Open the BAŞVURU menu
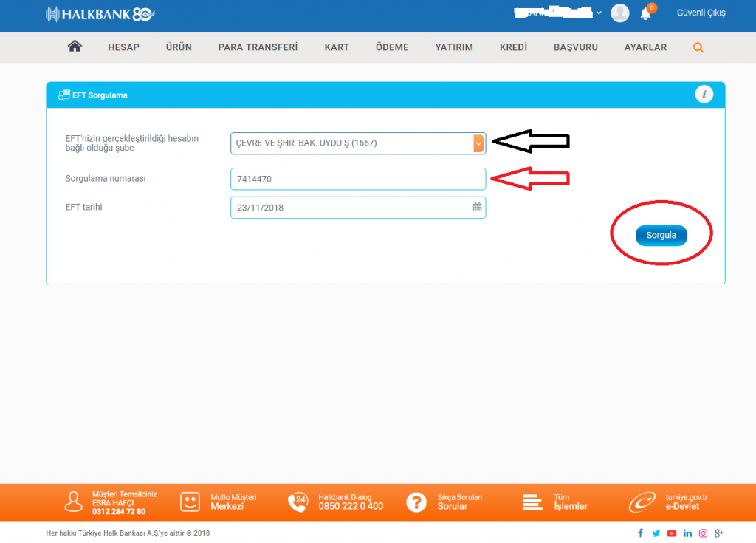756x543 pixels. tap(576, 47)
